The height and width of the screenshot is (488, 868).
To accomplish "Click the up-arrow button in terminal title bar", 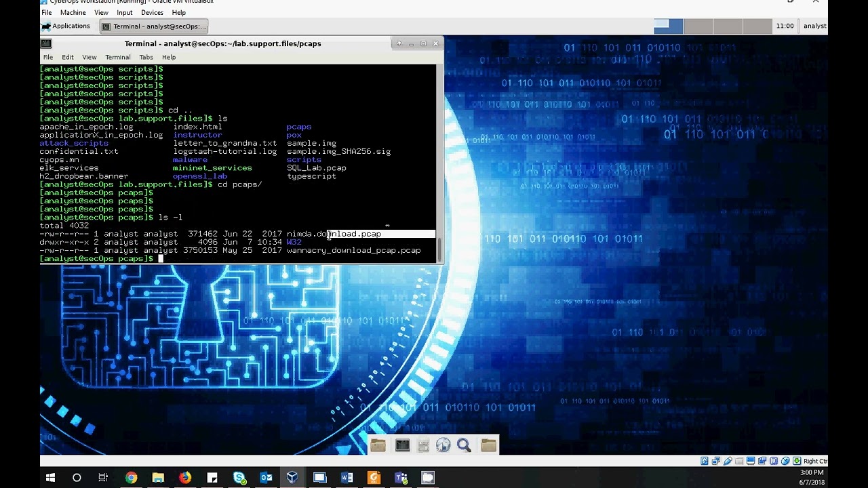I will pyautogui.click(x=399, y=43).
